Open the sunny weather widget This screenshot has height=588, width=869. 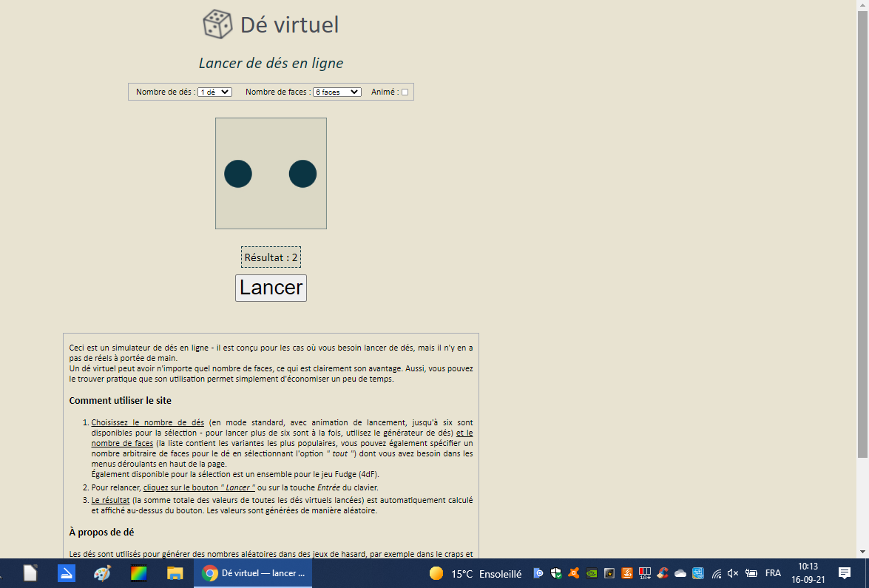tap(476, 574)
